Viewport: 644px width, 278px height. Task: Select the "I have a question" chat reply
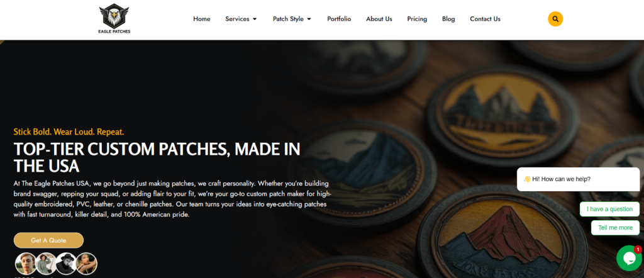pos(609,209)
